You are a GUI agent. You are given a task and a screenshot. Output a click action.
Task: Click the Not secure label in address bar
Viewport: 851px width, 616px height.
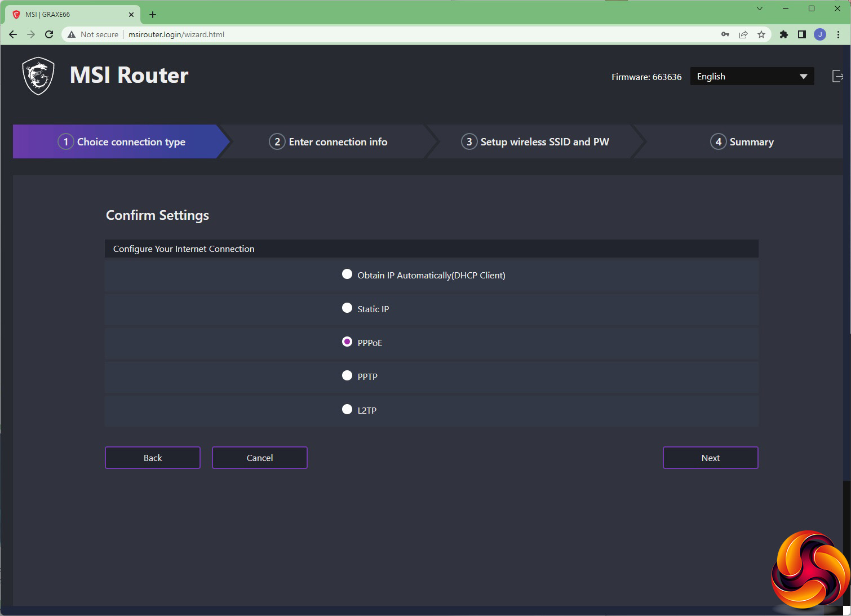[99, 34]
